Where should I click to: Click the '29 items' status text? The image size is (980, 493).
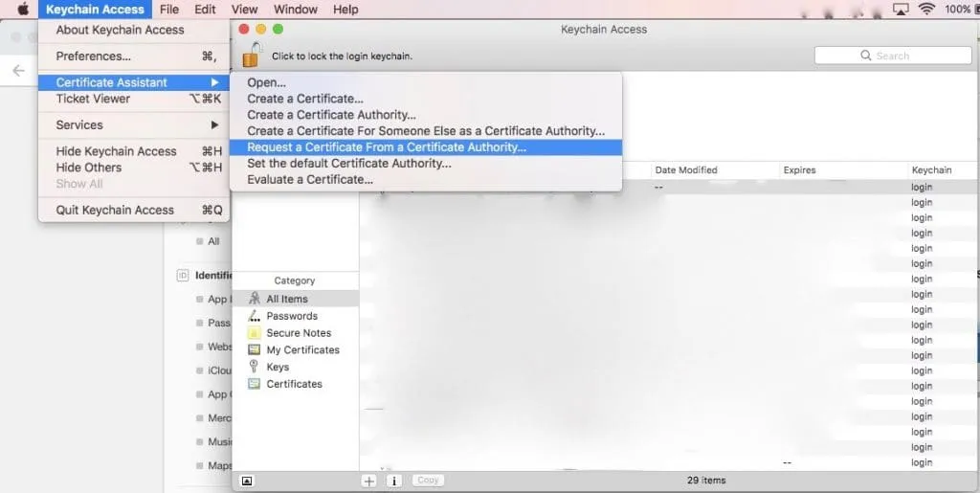coord(706,481)
